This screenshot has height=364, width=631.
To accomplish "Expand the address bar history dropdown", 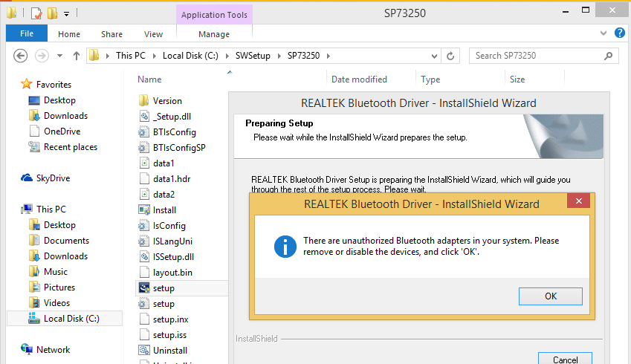I will (x=434, y=56).
